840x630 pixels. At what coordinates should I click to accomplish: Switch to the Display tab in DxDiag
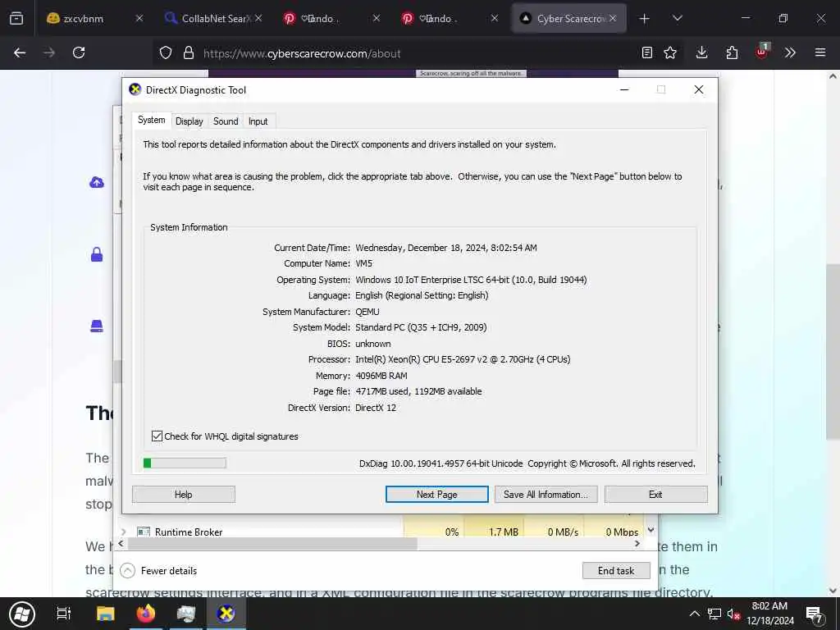click(x=189, y=121)
